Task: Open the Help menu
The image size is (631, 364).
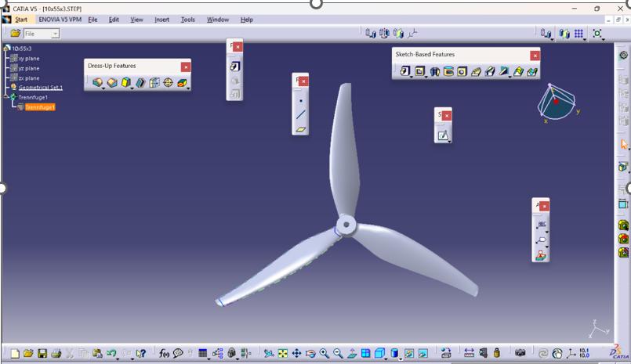Action: point(247,20)
